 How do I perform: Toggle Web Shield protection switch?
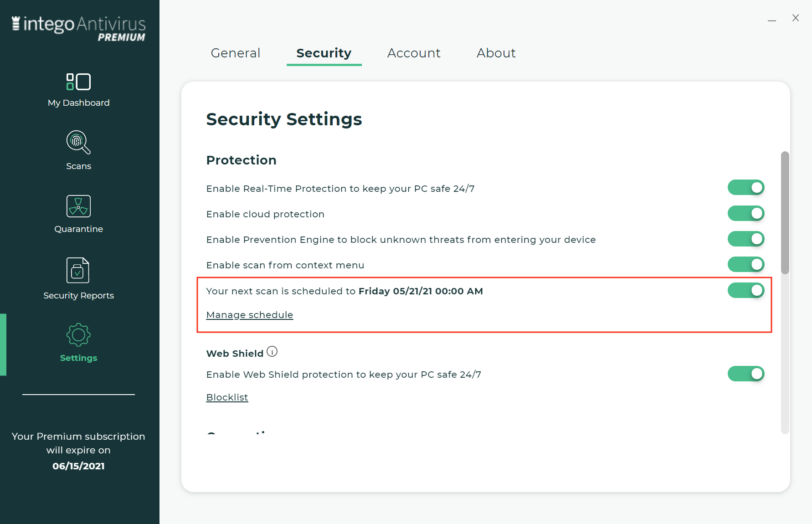tap(746, 374)
